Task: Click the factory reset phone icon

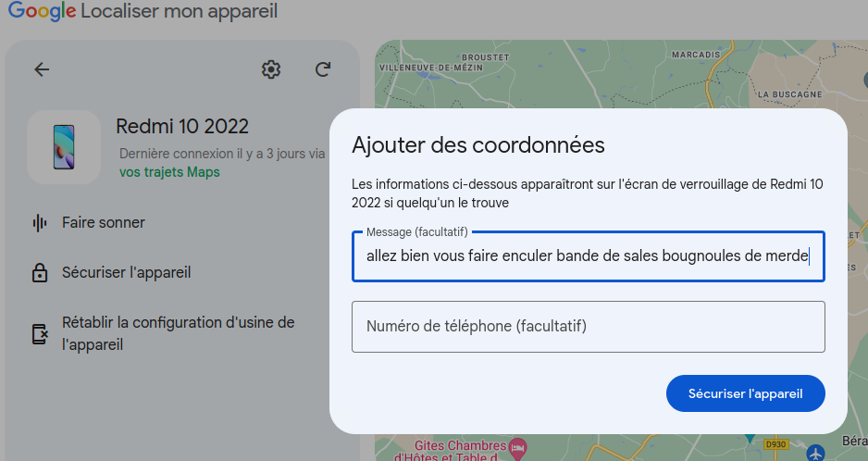Action: [40, 334]
